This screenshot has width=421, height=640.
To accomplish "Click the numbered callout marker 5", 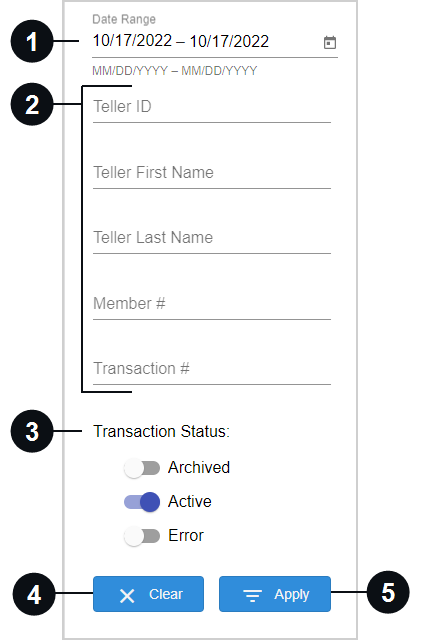I will coord(388,592).
